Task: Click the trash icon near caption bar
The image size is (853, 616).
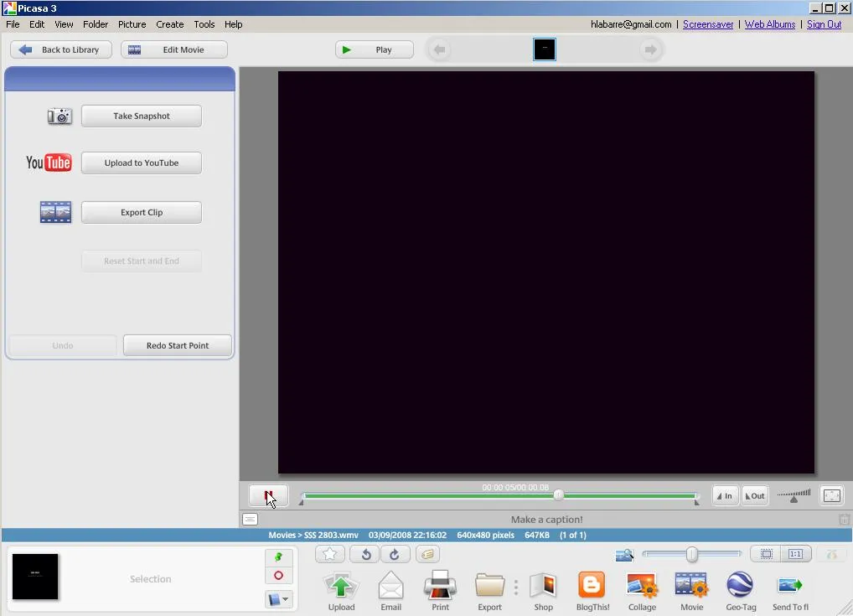Action: 845,520
